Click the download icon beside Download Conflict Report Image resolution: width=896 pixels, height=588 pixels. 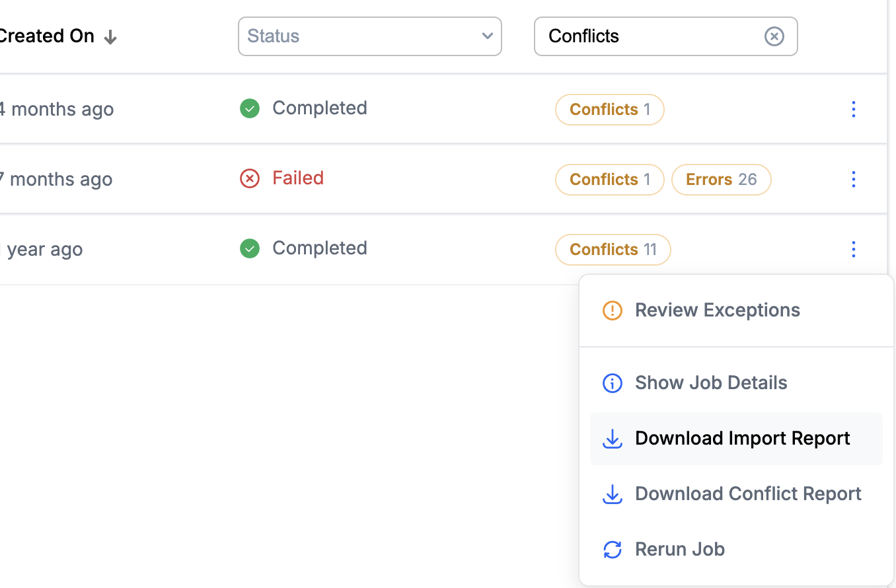[613, 494]
